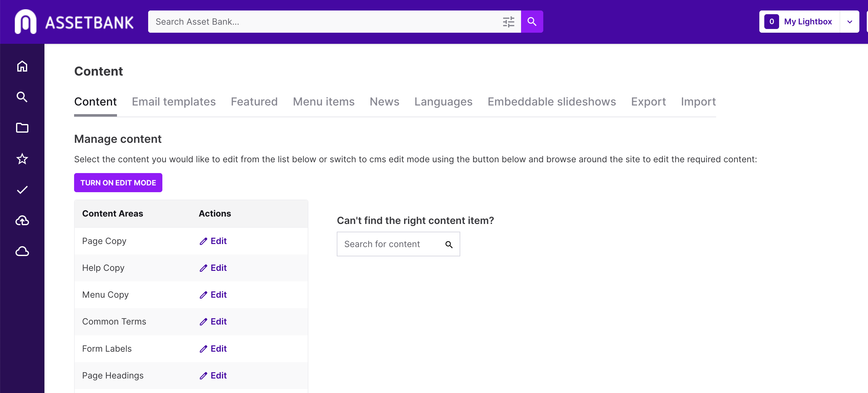The height and width of the screenshot is (393, 868).
Task: Switch to the Languages tab
Action: click(x=443, y=102)
